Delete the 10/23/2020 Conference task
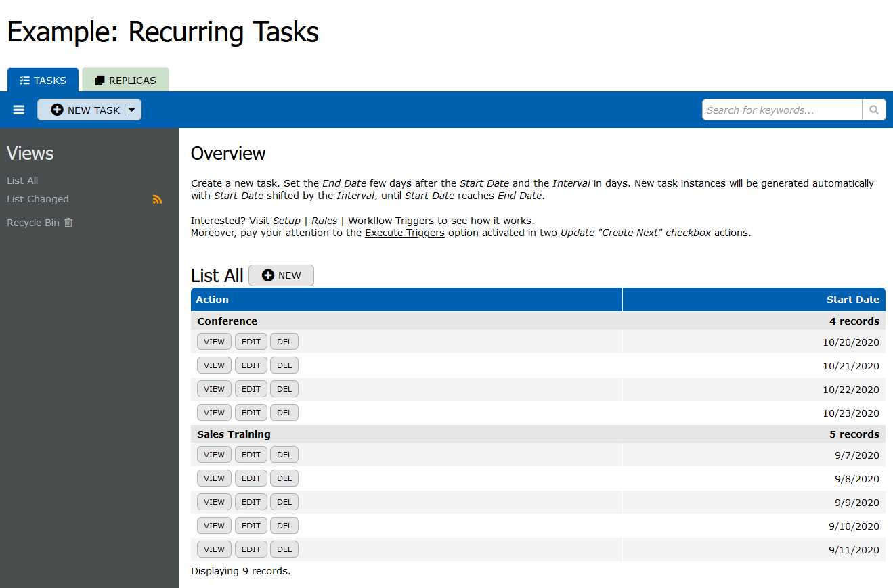Image resolution: width=893 pixels, height=588 pixels. tap(284, 413)
